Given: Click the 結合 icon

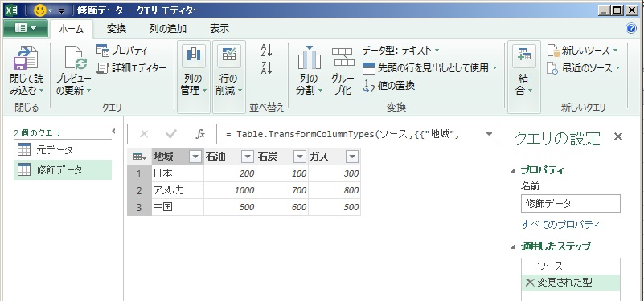Looking at the screenshot, I should point(523,55).
